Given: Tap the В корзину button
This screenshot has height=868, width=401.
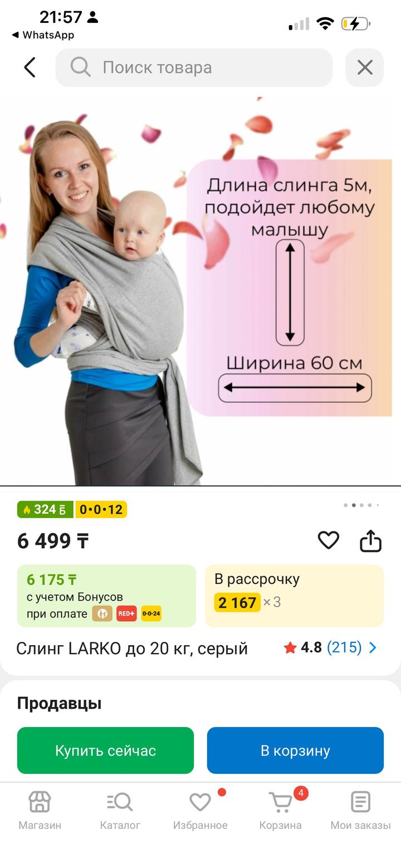Looking at the screenshot, I should (295, 750).
